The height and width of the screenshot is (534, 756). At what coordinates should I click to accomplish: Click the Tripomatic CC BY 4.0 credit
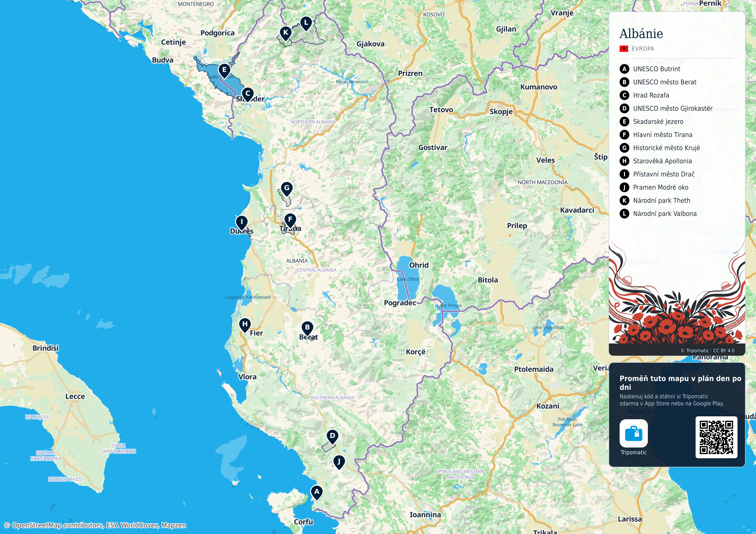tap(708, 351)
